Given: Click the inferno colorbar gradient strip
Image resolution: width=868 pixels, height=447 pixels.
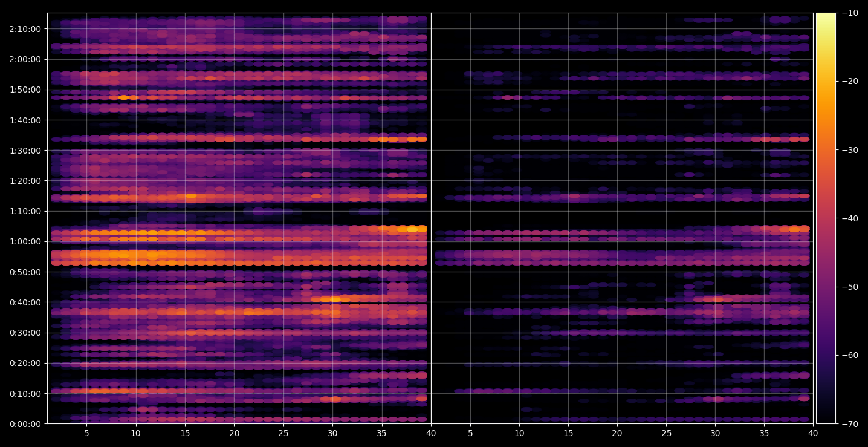Looking at the screenshot, I should (x=826, y=218).
